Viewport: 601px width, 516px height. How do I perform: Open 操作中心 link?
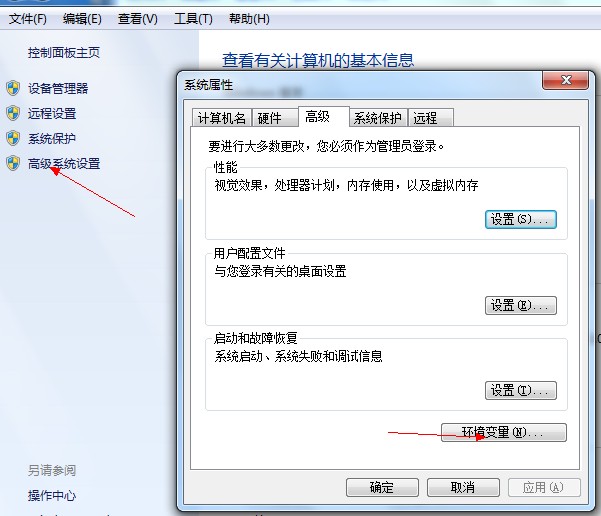(52, 495)
